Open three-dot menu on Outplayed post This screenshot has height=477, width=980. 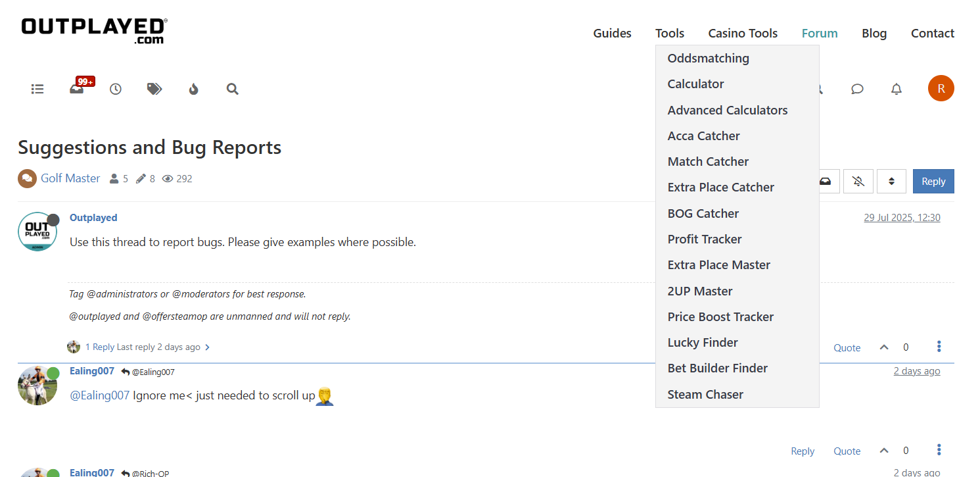[939, 347]
